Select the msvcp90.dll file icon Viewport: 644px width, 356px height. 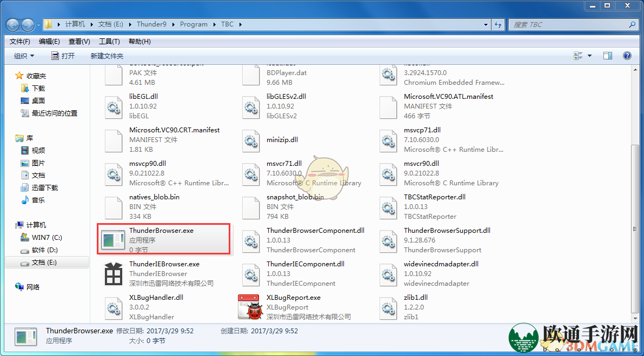coord(113,173)
